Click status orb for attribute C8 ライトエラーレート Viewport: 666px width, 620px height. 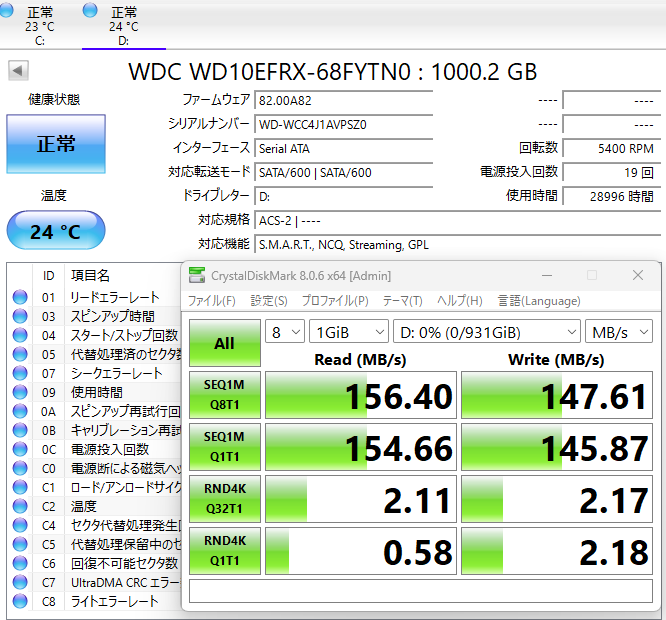point(20,601)
